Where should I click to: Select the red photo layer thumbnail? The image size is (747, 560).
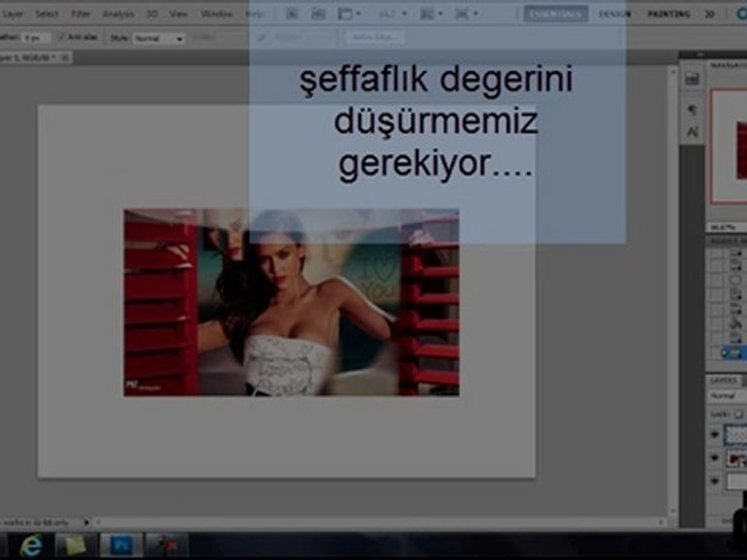736,458
